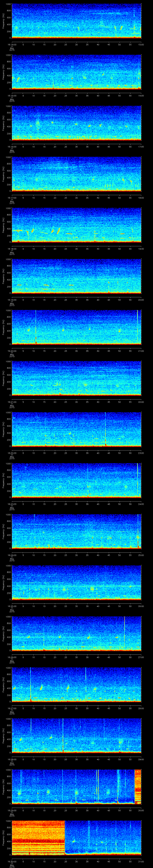Click the spectrogram panel starting at 16:24:00
The image size is (153, 868).
pyautogui.click(x=76, y=531)
